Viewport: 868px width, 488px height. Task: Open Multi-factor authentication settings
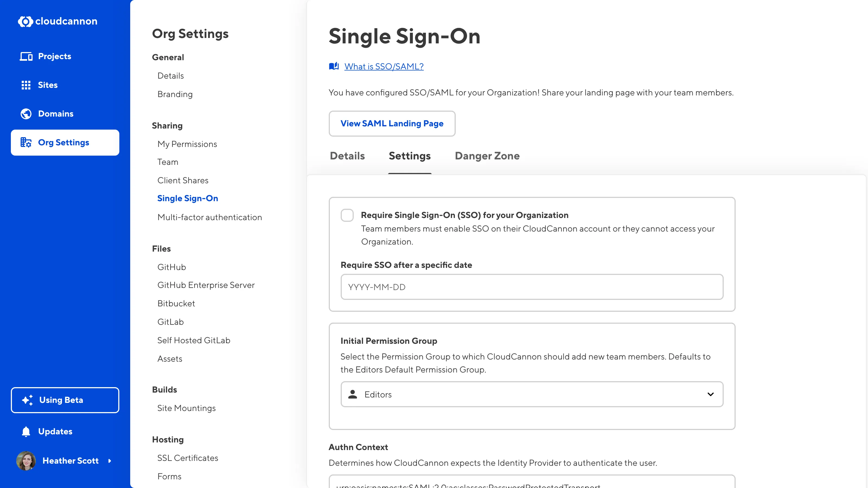tap(210, 217)
